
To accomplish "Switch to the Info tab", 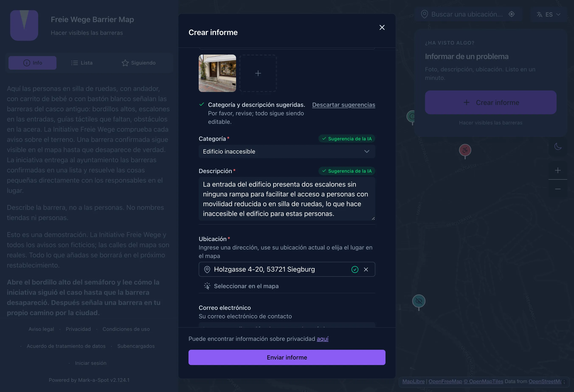I will pyautogui.click(x=32, y=63).
